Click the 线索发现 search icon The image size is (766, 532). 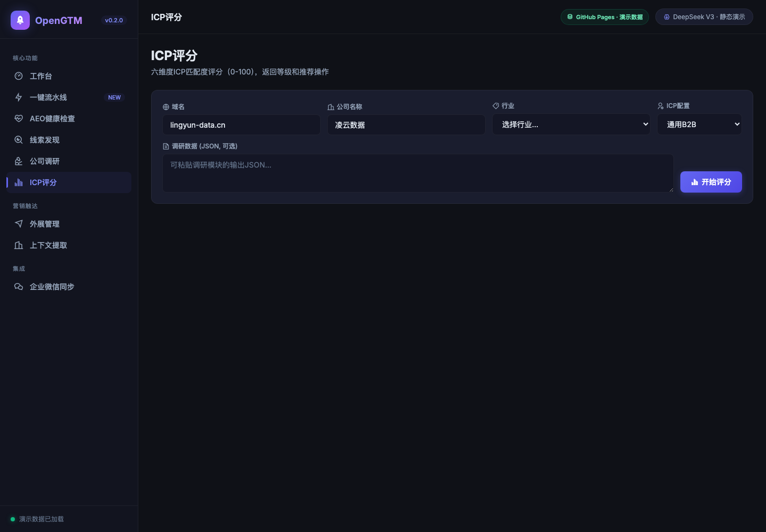point(19,140)
